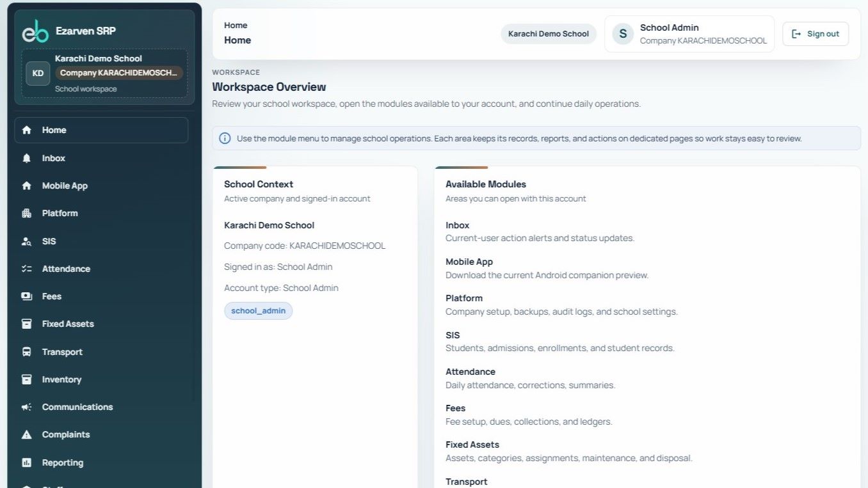
Task: Click the School Context card title
Action: click(x=259, y=184)
